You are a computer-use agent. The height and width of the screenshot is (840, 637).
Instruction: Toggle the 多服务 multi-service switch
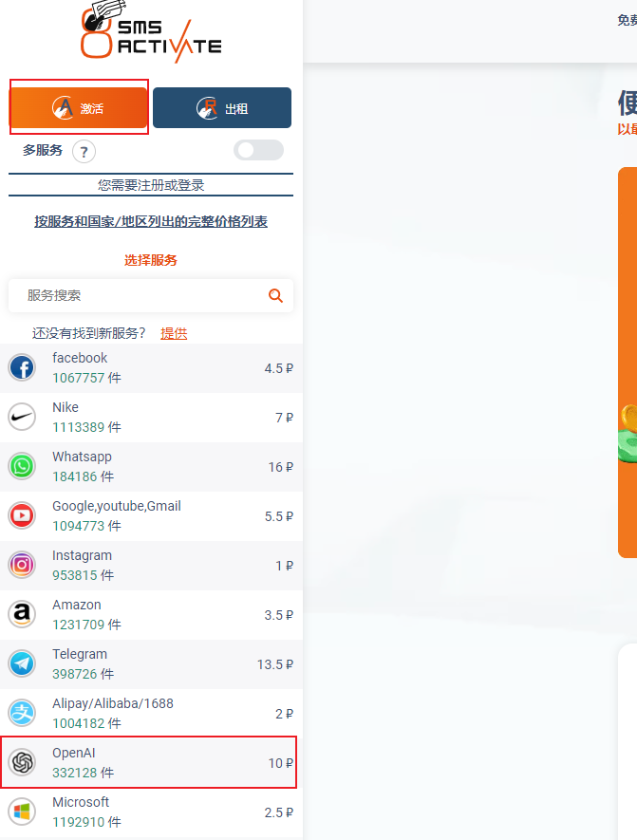[x=259, y=151]
